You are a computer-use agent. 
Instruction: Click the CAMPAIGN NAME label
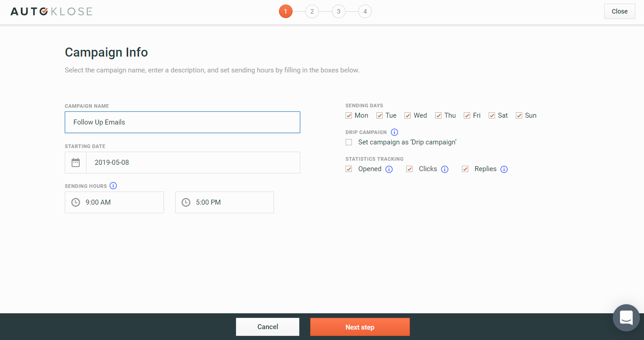[x=87, y=106]
